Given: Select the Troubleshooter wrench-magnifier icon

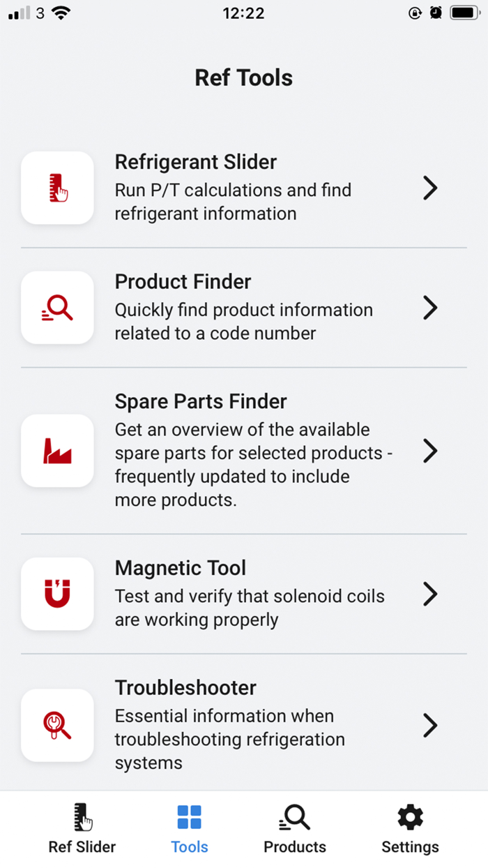Looking at the screenshot, I should pyautogui.click(x=57, y=725).
